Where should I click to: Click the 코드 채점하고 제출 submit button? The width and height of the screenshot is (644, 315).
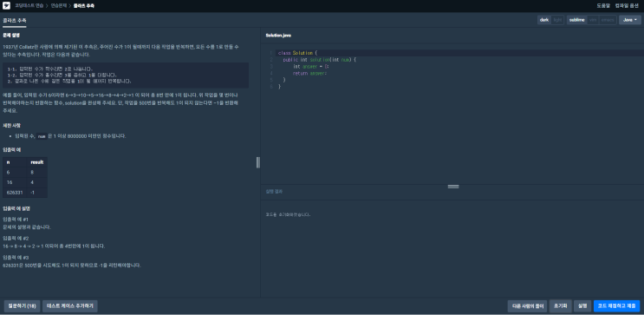coord(616,306)
